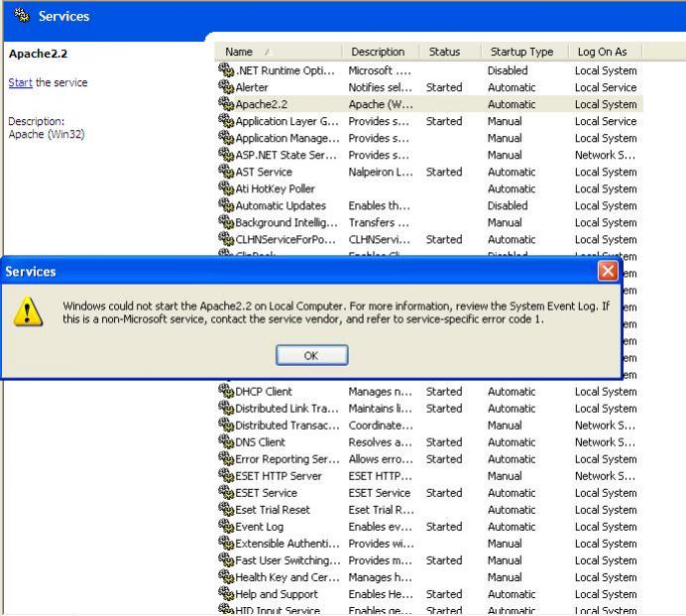Click the yellow warning icon in dialog
The image size is (686, 616).
click(x=28, y=311)
